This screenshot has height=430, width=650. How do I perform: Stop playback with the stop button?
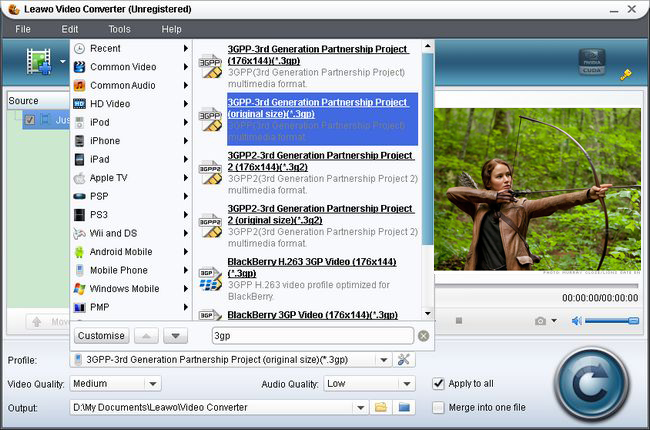459,321
